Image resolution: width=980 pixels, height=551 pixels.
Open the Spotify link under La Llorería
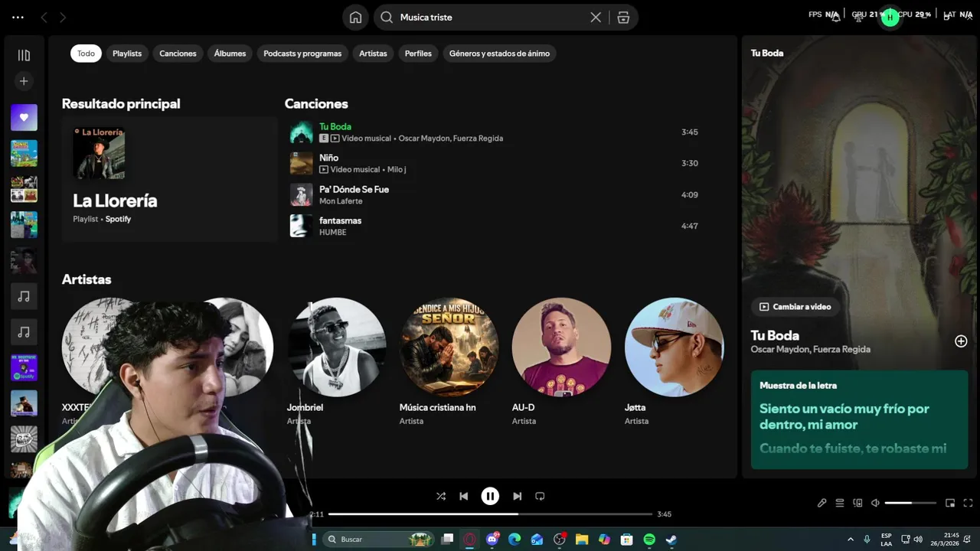(118, 219)
